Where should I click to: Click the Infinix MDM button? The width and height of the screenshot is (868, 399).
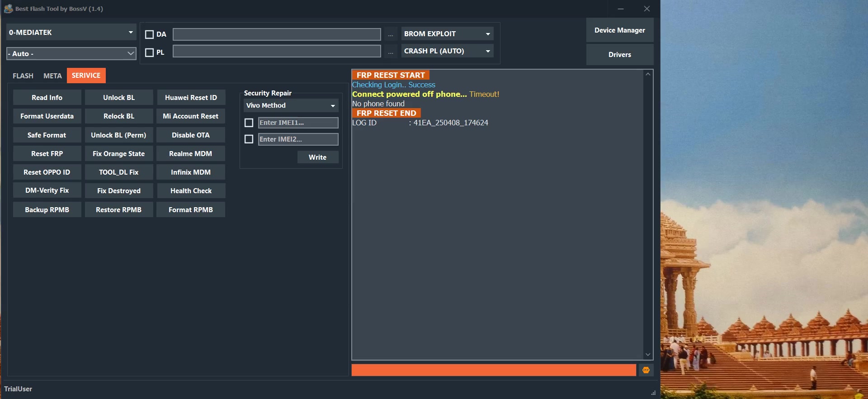(x=191, y=172)
